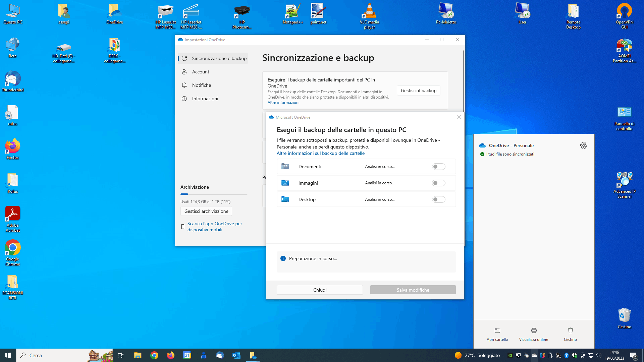Go to Informazioni settings section

205,99
